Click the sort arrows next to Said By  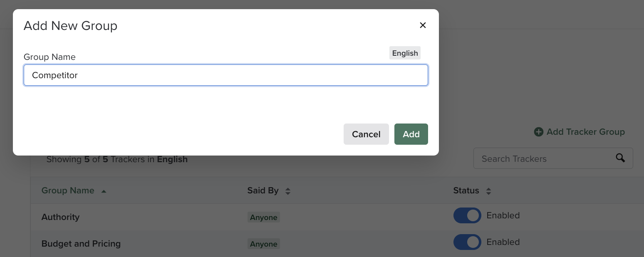287,191
